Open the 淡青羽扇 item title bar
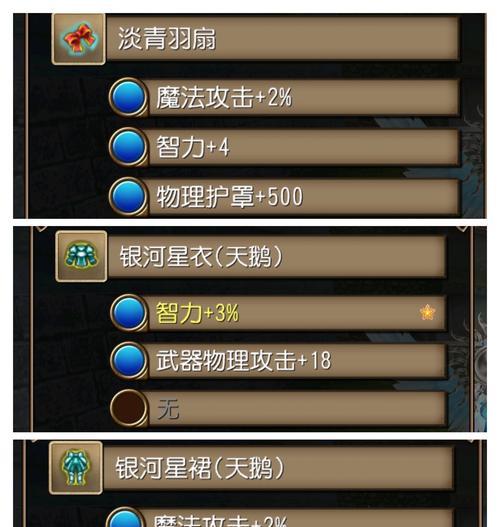This screenshot has width=500, height=527. [x=283, y=38]
